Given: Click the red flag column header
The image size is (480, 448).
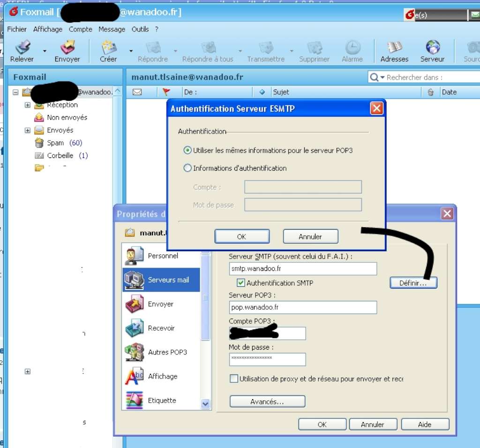Looking at the screenshot, I should pyautogui.click(x=166, y=92).
